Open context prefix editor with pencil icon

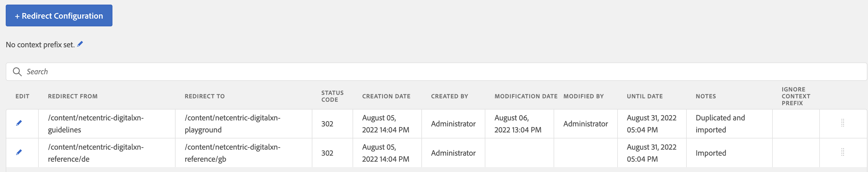tap(80, 43)
